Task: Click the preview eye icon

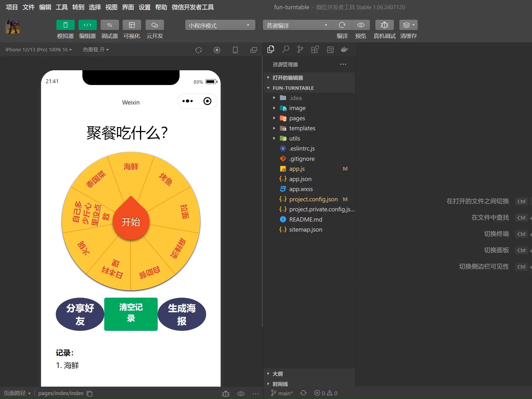Action: (361, 25)
